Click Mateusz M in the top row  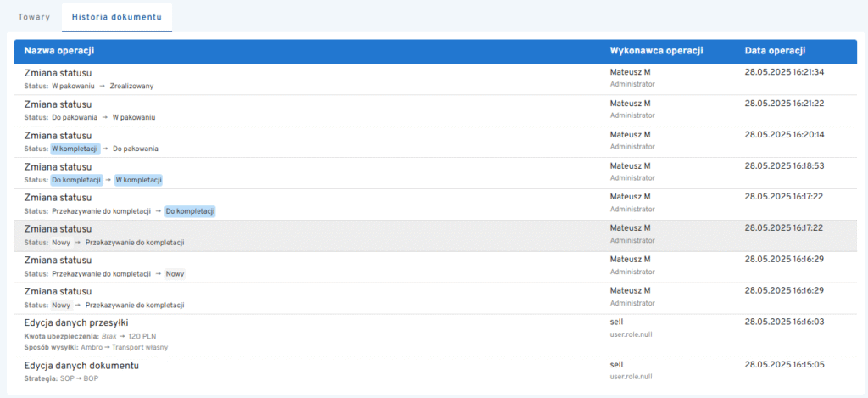pyautogui.click(x=630, y=72)
